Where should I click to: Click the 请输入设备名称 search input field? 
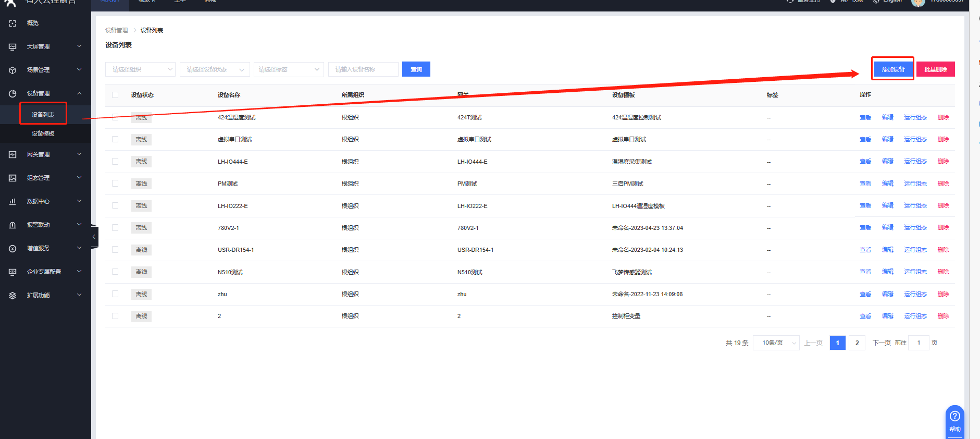pyautogui.click(x=363, y=69)
